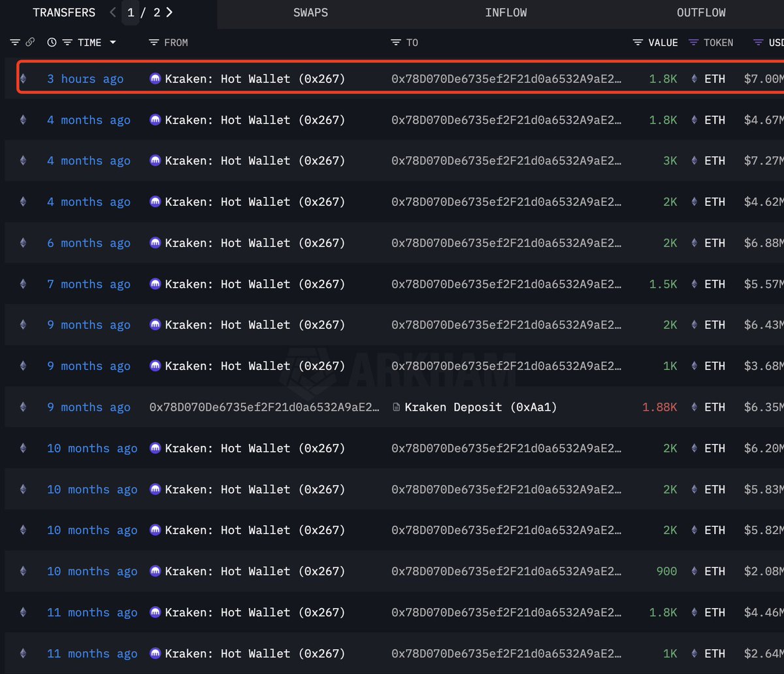
Task: Click the current page number 1 field
Action: pos(130,12)
